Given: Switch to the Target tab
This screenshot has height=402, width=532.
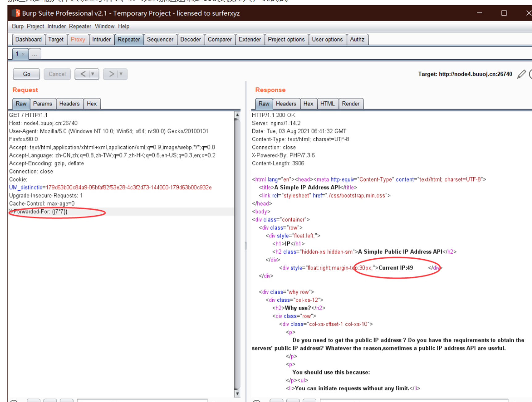Looking at the screenshot, I should pyautogui.click(x=56, y=40).
